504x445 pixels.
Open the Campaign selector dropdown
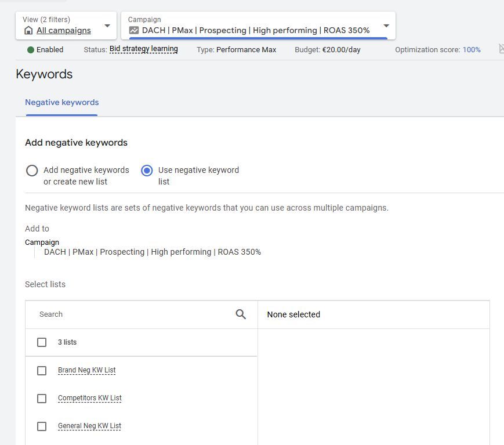click(x=386, y=26)
